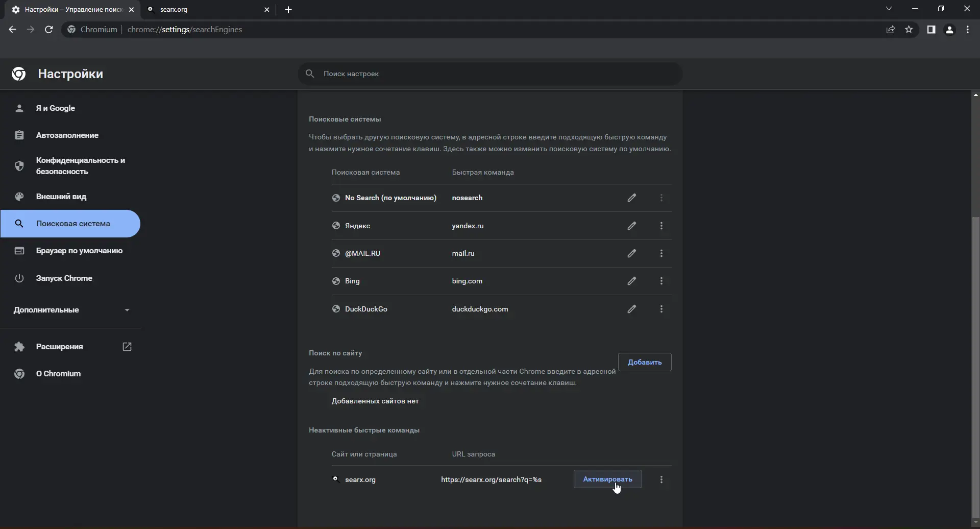Click the Добавить button

644,362
